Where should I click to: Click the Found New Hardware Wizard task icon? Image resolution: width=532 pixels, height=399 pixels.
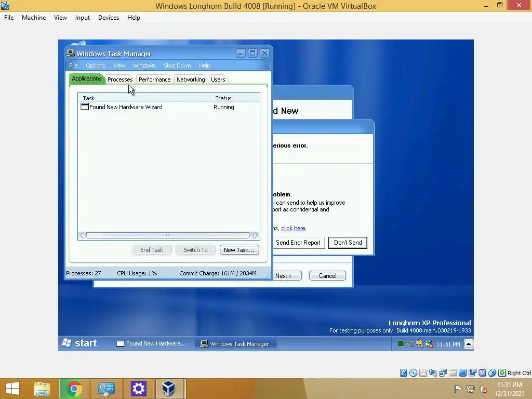coord(85,107)
